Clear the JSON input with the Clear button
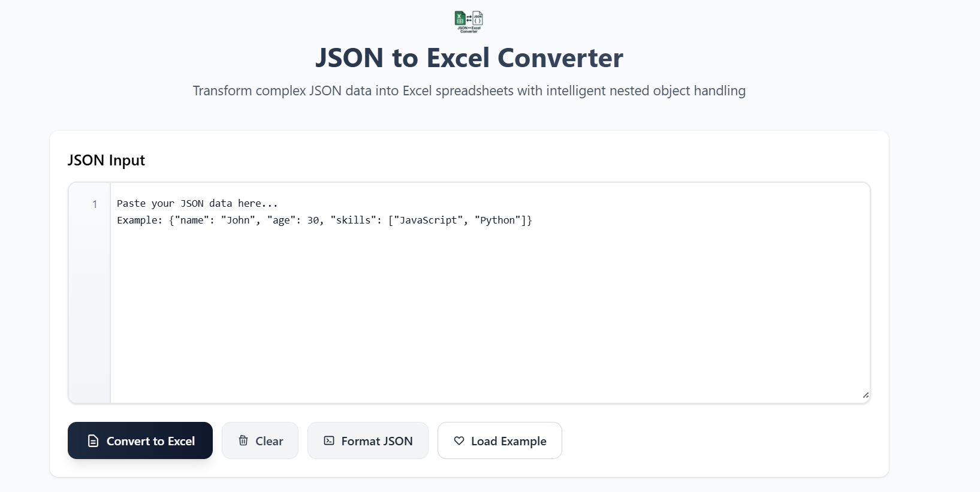The height and width of the screenshot is (492, 980). click(x=260, y=440)
